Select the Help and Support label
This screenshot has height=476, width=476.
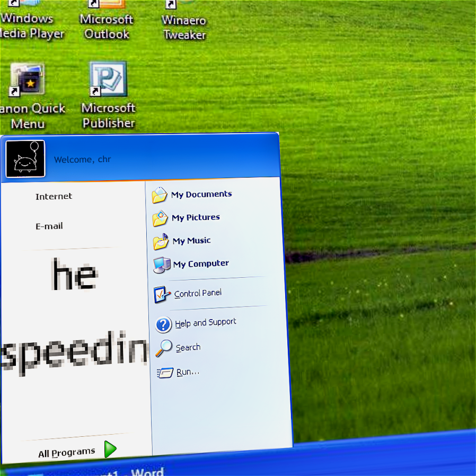pos(206,323)
